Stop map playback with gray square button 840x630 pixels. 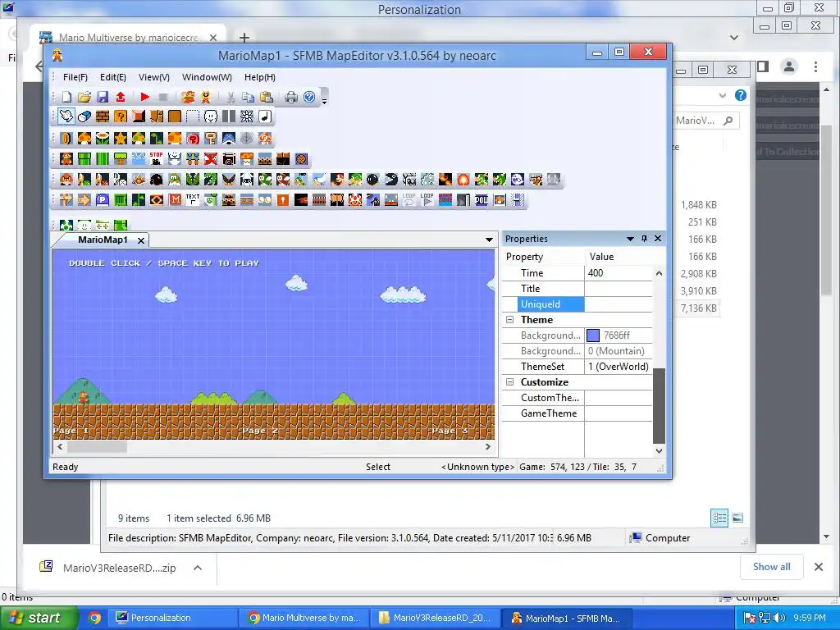[x=163, y=97]
